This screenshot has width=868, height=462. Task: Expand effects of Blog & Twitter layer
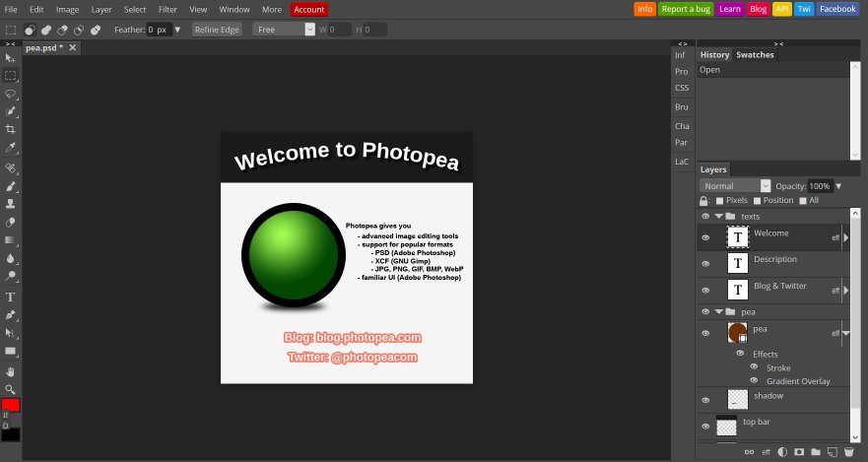pyautogui.click(x=846, y=291)
